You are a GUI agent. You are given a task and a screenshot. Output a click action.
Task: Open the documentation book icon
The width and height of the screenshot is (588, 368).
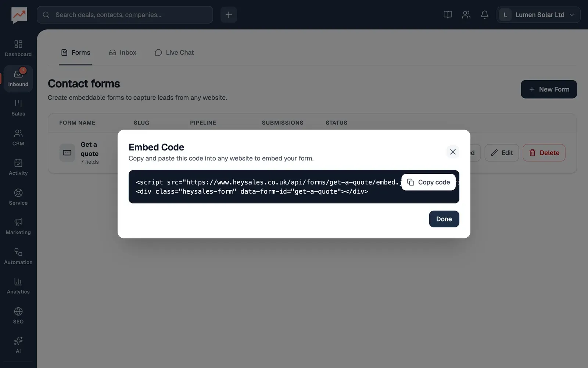click(448, 15)
